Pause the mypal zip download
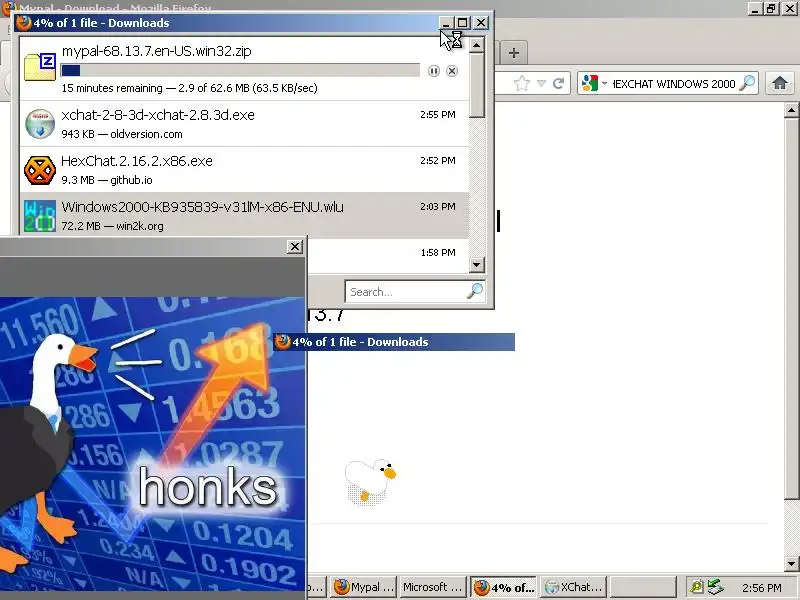The height and width of the screenshot is (600, 800). (434, 71)
